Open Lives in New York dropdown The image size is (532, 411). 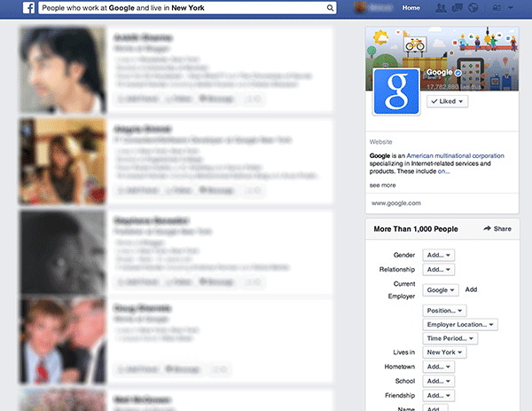tap(444, 352)
